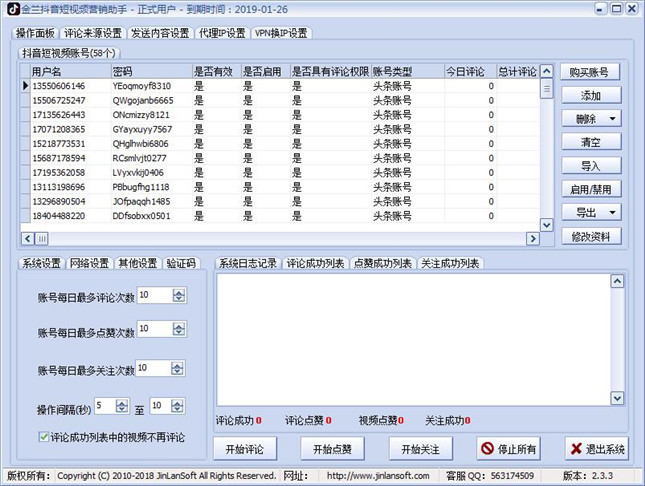Click the red stop icon on 停止所有
Viewport: 645px width, 486px height.
click(x=487, y=448)
